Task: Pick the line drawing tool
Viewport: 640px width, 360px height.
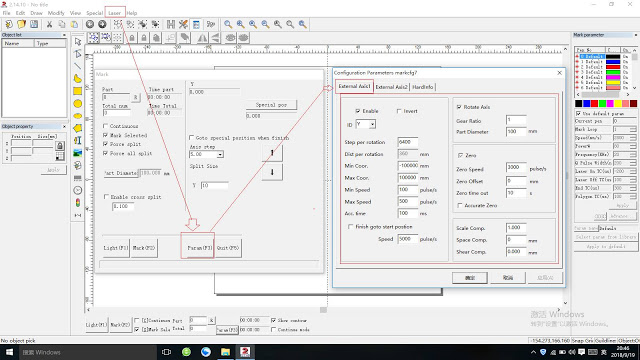Action: point(78,66)
